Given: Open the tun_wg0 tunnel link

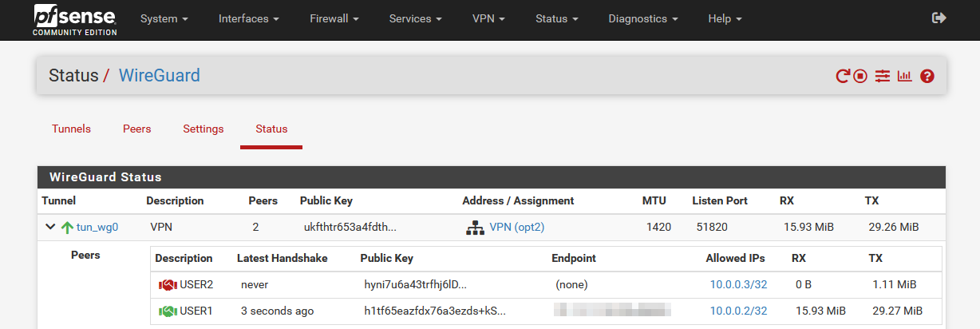Looking at the screenshot, I should [97, 227].
